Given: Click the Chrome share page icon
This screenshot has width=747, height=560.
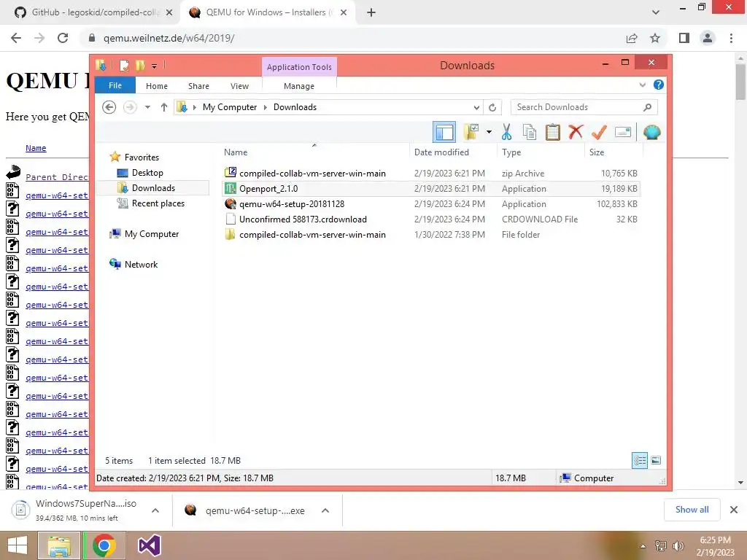Looking at the screenshot, I should pyautogui.click(x=632, y=38).
